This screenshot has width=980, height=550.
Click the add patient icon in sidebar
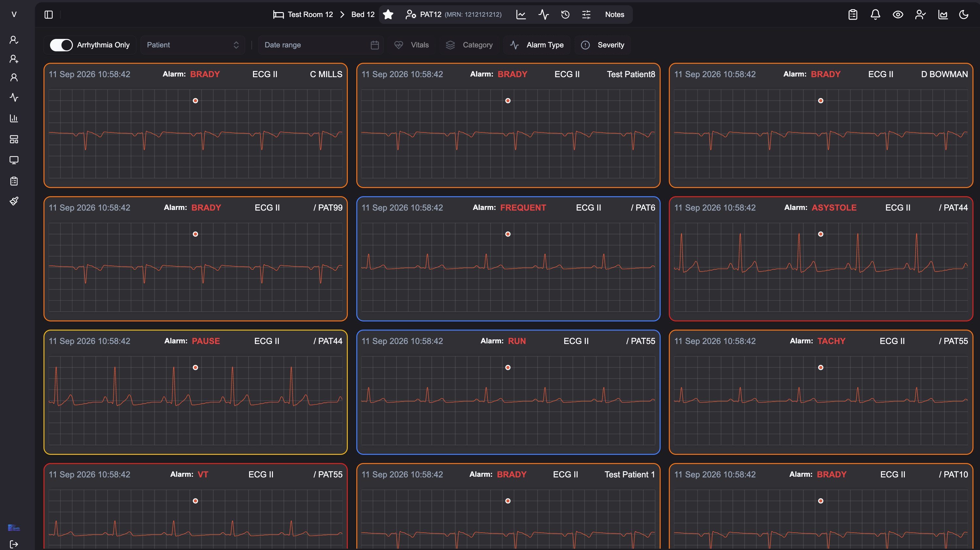[x=14, y=59]
